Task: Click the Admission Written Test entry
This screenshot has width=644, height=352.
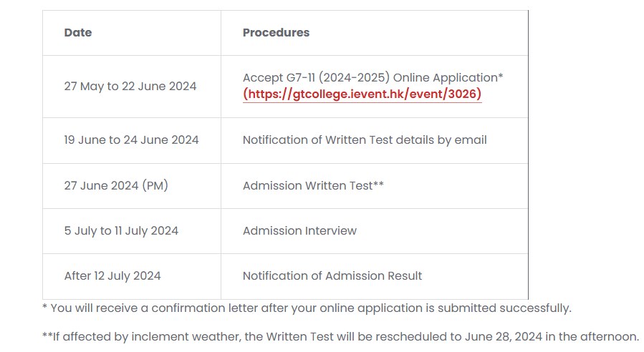Action: (313, 185)
